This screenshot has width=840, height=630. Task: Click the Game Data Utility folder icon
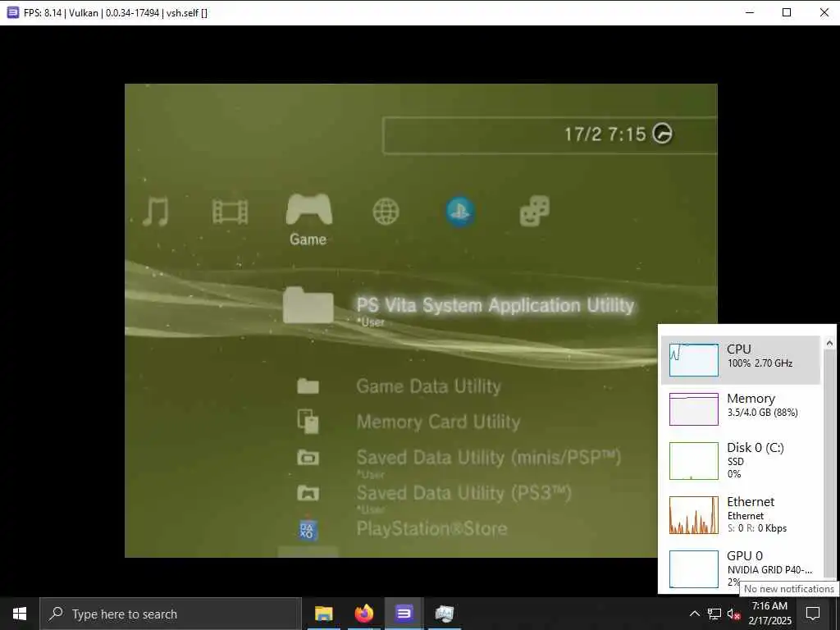point(308,386)
